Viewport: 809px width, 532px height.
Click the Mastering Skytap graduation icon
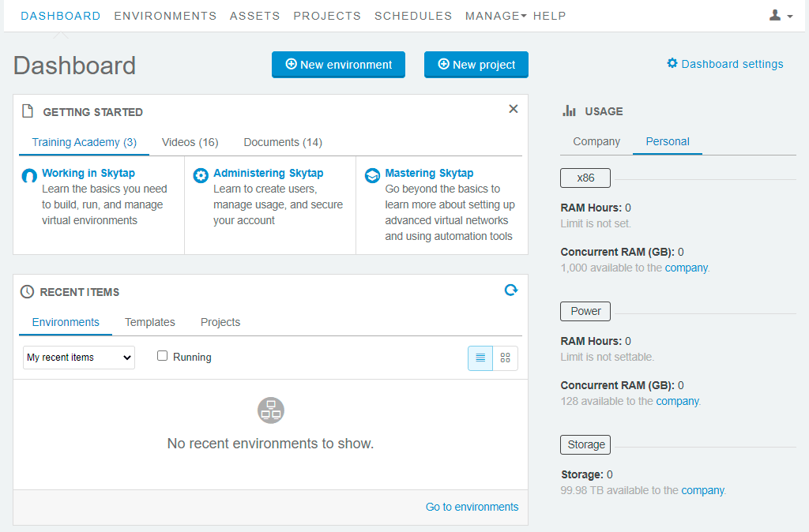point(372,176)
